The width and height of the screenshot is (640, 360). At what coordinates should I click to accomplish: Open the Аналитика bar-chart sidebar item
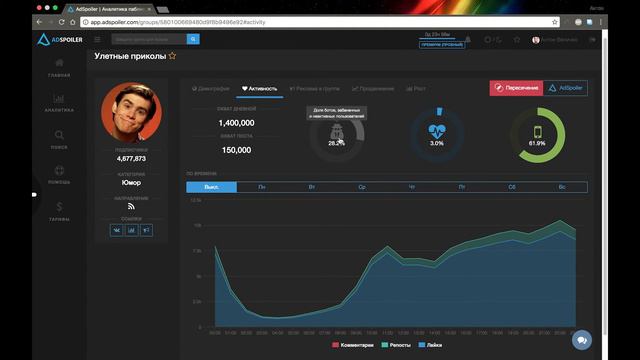coord(59,103)
